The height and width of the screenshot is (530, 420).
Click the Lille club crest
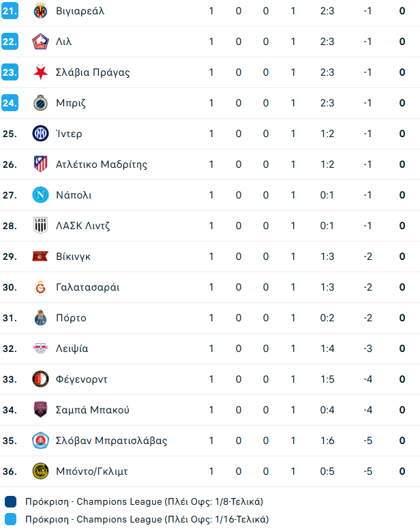pos(40,42)
